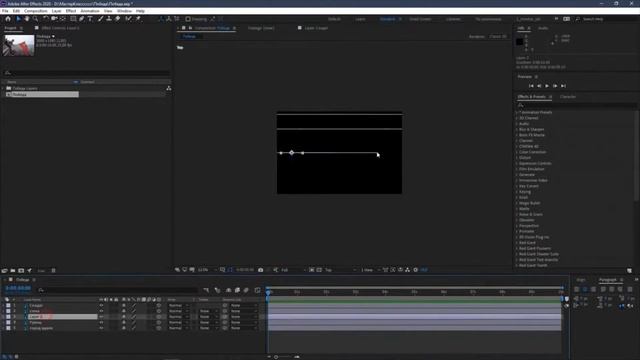Switch to the Character panel tab
Viewport: 640px width, 360px height.
point(568,97)
